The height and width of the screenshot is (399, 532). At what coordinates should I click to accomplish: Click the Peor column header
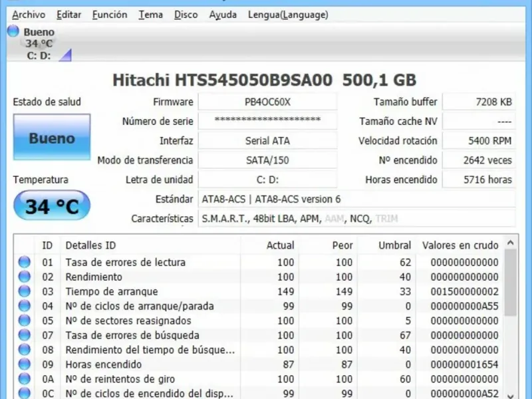click(328, 245)
